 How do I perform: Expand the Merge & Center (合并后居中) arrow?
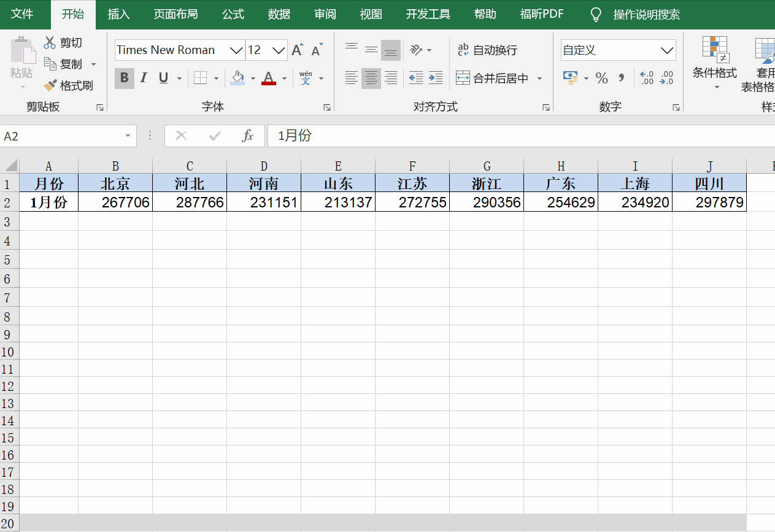540,79
